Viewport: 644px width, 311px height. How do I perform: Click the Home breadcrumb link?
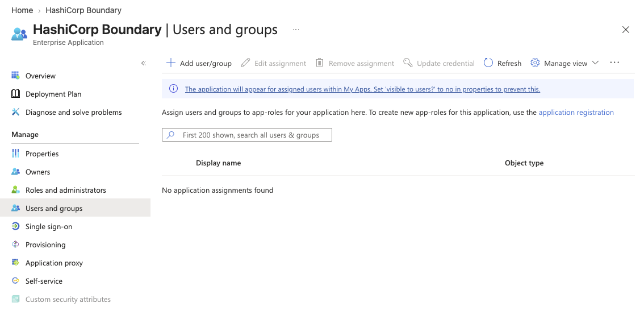point(22,10)
